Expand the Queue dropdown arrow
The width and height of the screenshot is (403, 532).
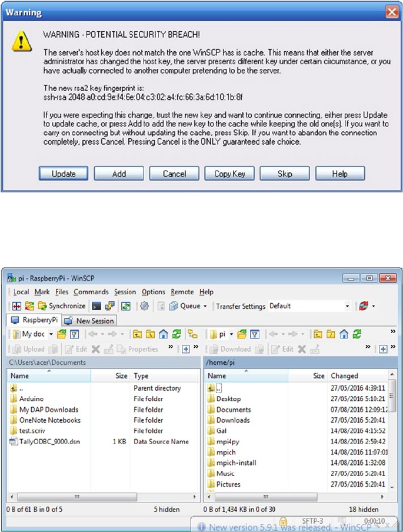pos(205,306)
